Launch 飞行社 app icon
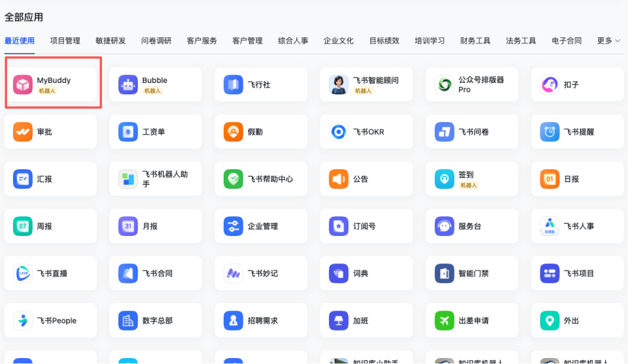This screenshot has height=364, width=628. [x=234, y=84]
